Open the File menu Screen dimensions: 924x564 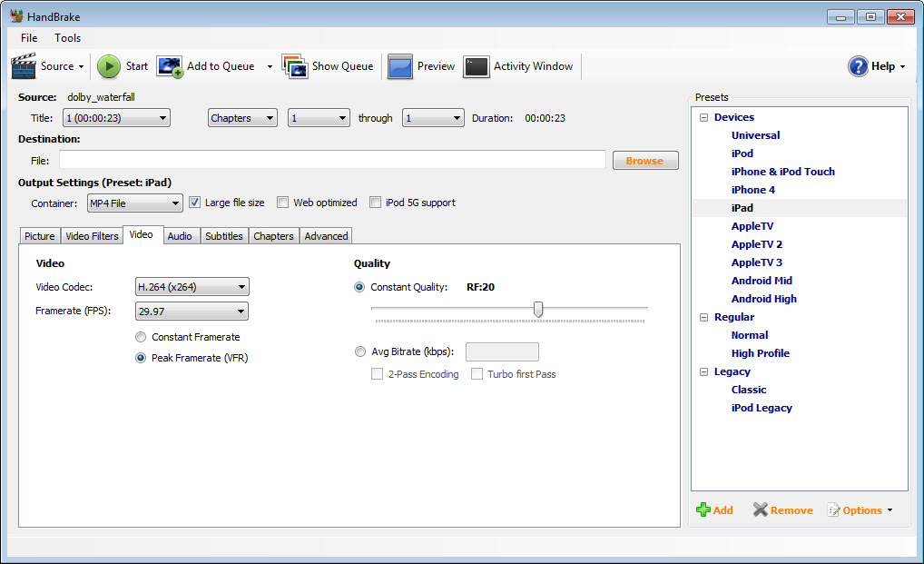[x=29, y=38]
